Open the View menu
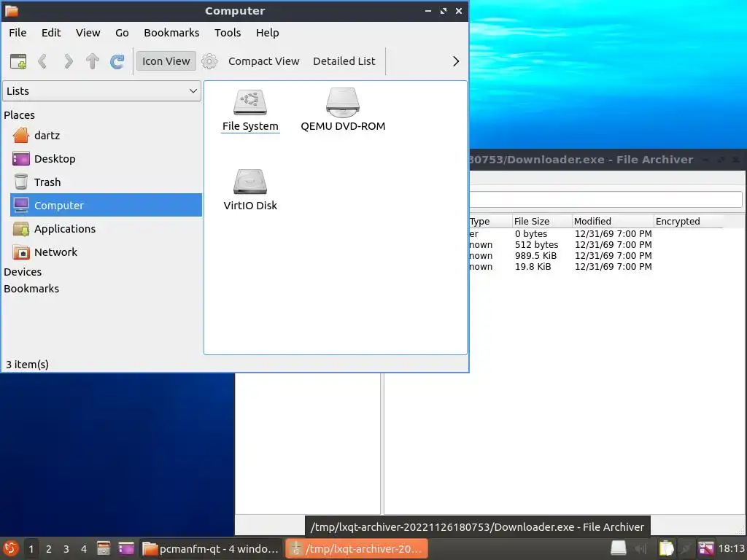Screen dimensions: 747x560 (x=88, y=33)
